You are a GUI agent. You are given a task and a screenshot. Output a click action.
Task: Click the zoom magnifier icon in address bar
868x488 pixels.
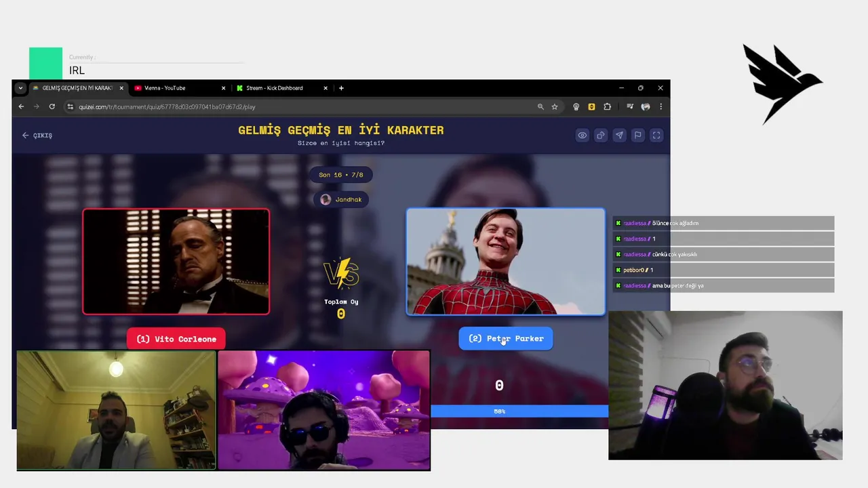click(540, 106)
